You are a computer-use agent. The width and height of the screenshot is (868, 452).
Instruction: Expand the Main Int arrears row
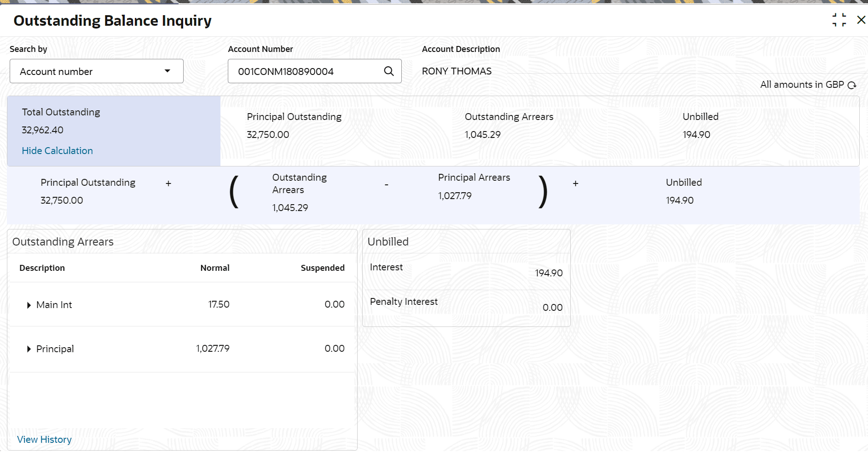pyautogui.click(x=29, y=305)
